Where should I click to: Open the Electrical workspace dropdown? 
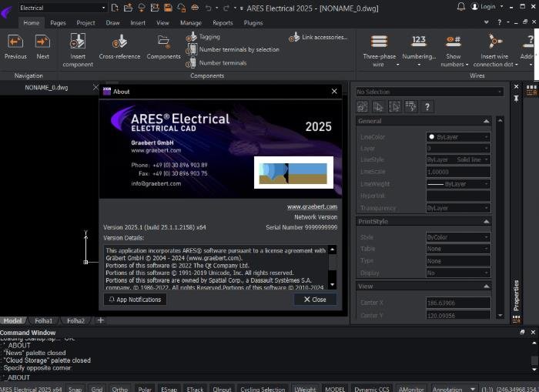62,8
